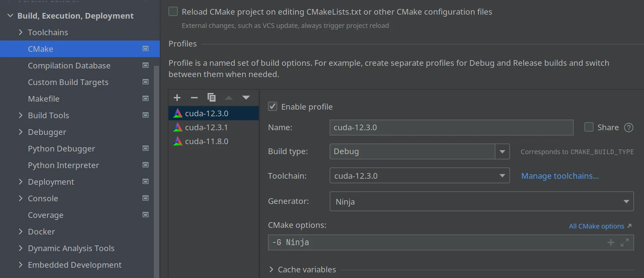
Task: Click project-level icon next to CMake
Action: pyautogui.click(x=146, y=49)
